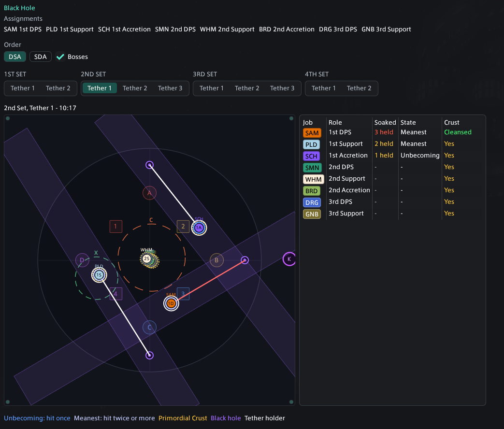This screenshot has width=504, height=429.
Task: Click square waymark 2 on map
Action: point(183,226)
